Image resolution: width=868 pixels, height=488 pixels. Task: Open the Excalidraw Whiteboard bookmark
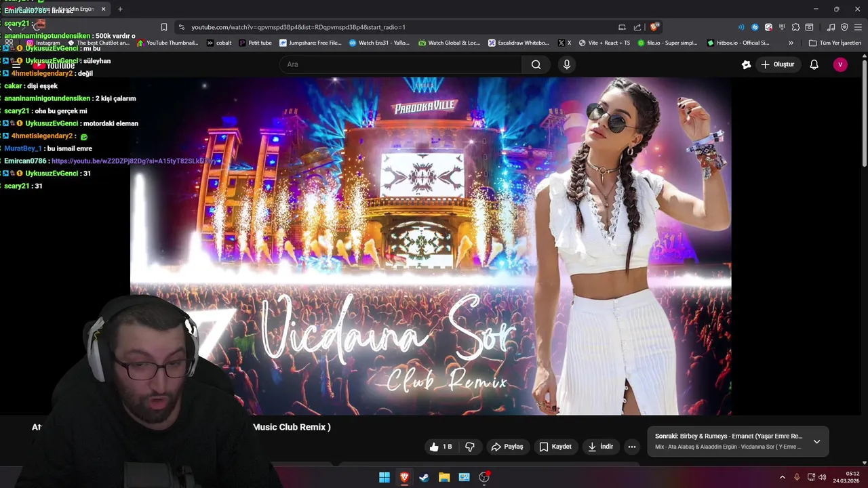click(x=519, y=43)
